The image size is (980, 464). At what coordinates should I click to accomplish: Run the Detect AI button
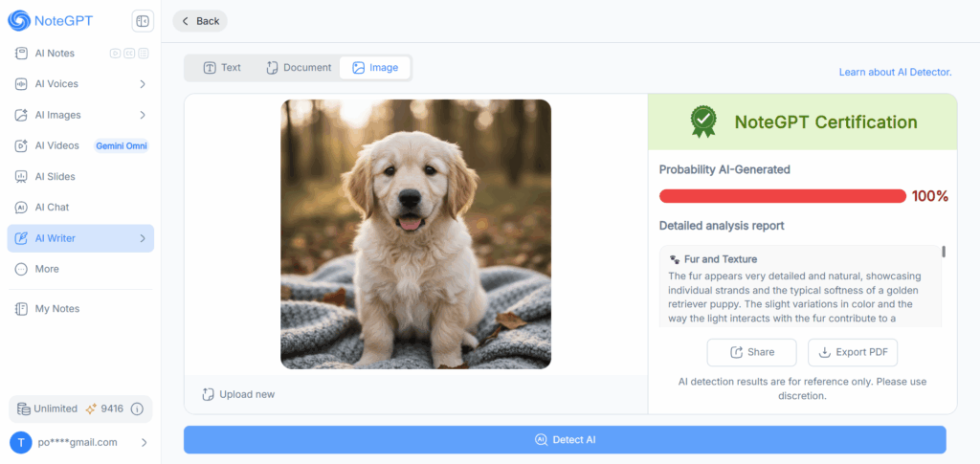tap(565, 440)
